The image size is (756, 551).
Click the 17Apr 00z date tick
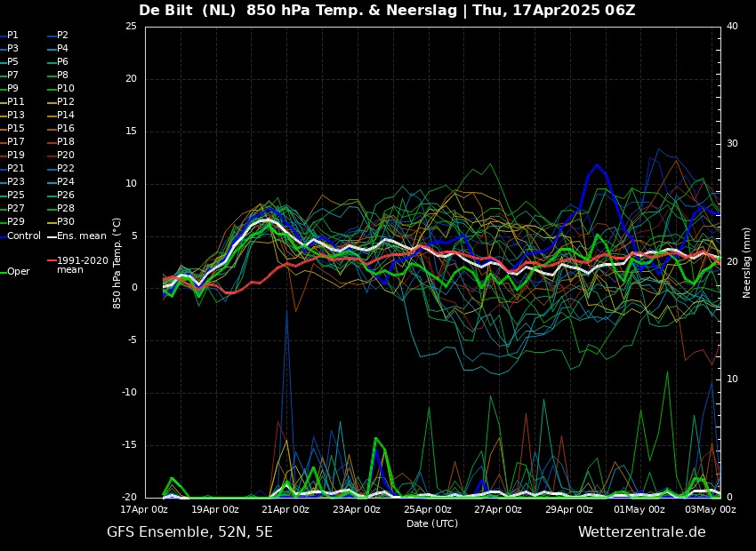click(x=146, y=509)
